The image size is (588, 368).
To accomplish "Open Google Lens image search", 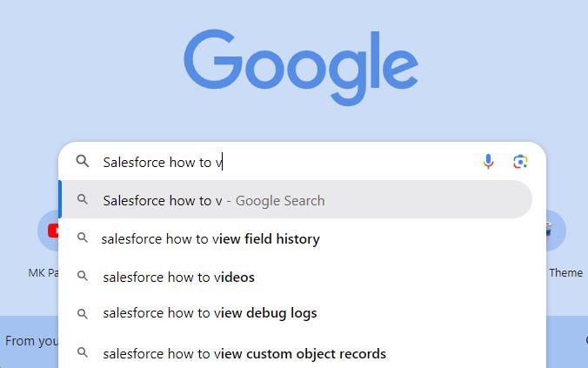I will point(520,161).
